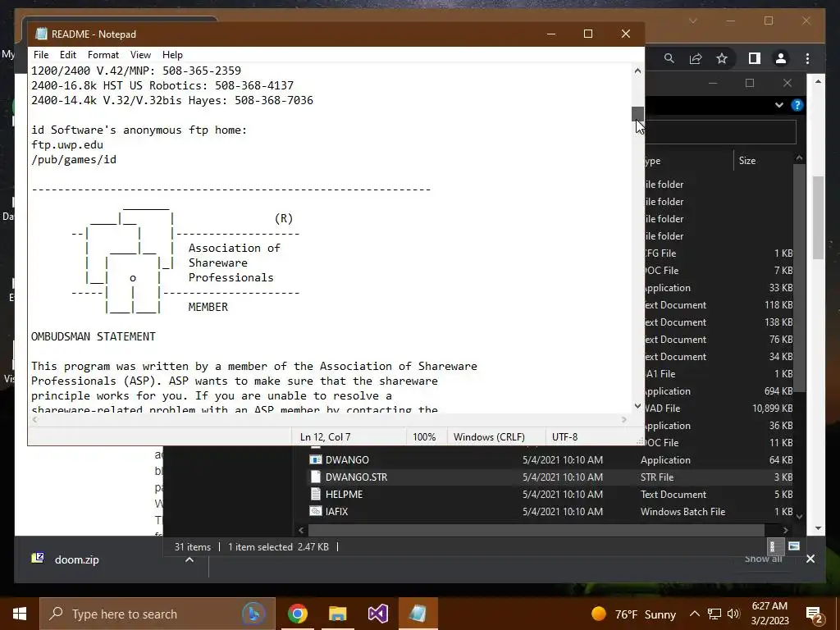The height and width of the screenshot is (630, 840).
Task: Switch to Notepad on the taskbar
Action: click(418, 614)
